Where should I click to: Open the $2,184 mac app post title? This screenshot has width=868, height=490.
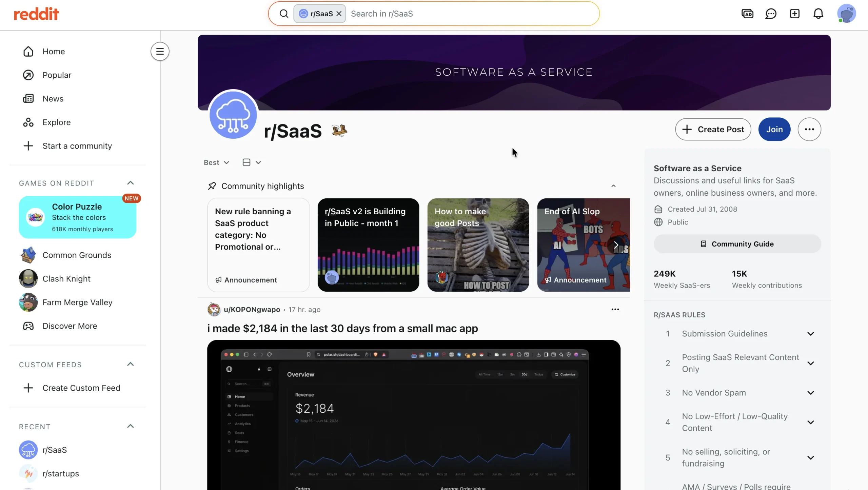click(343, 328)
